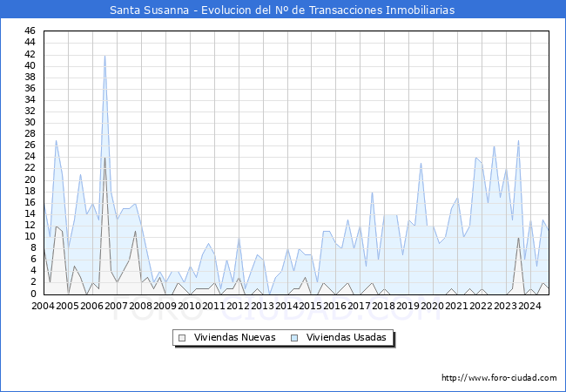The width and height of the screenshot is (566, 392).
Task: Click the 2020 x-axis label
Action: (433, 306)
